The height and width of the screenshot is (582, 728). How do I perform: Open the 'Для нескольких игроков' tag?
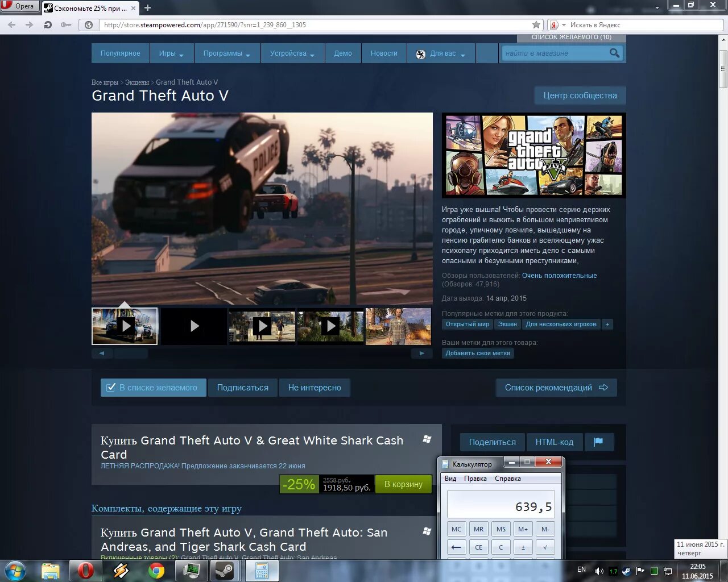pos(561,324)
